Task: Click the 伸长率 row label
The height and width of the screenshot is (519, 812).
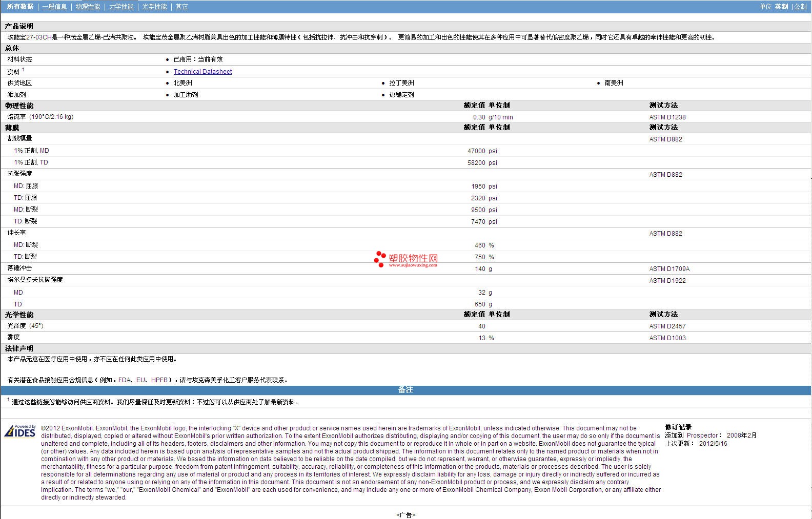Action: pyautogui.click(x=16, y=233)
